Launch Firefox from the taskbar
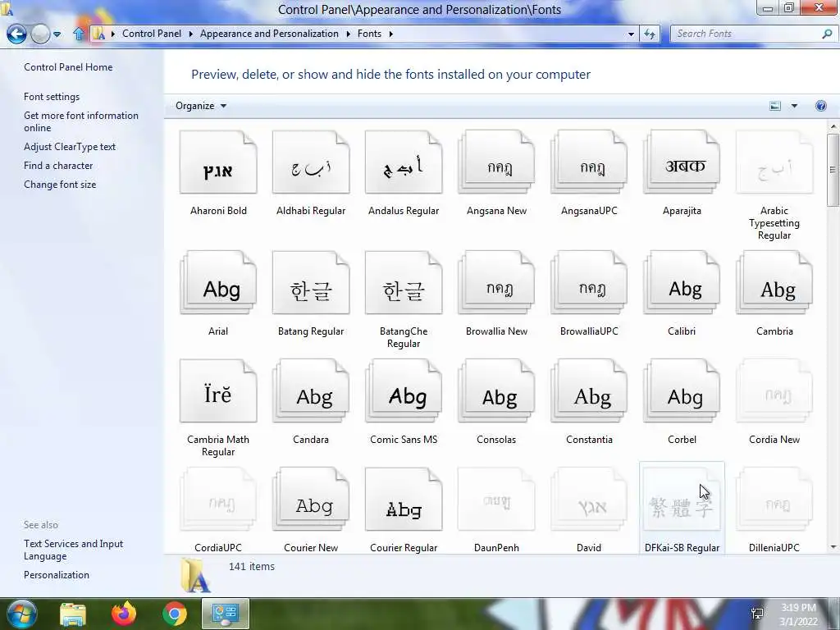The height and width of the screenshot is (630, 840). 124,614
